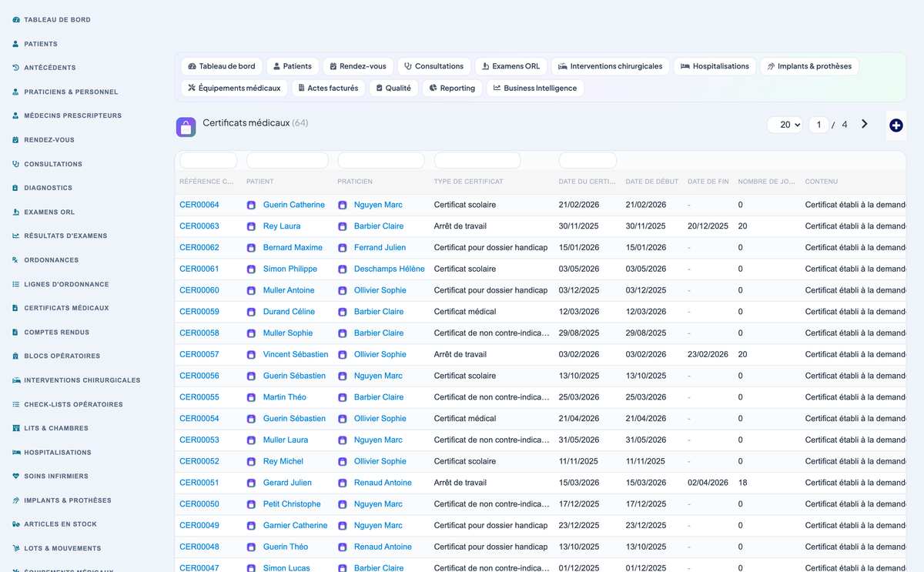Open Interventions chirurgicales top tab
Screen dimensions: 924x572
[x=611, y=66]
